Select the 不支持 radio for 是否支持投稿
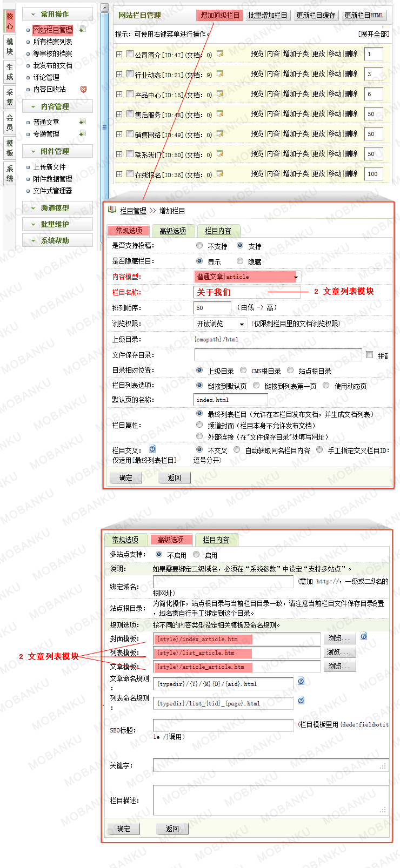400x868 pixels. pos(199,245)
